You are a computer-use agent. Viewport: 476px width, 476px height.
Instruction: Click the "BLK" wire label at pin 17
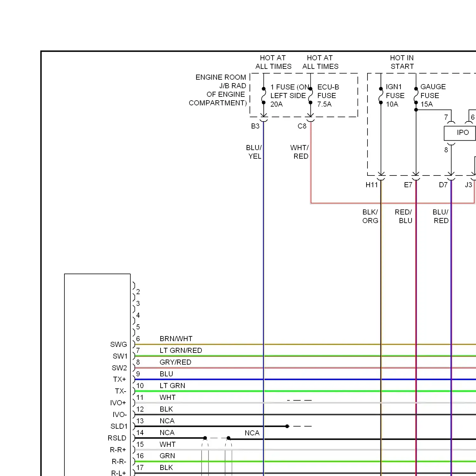[x=166, y=468]
